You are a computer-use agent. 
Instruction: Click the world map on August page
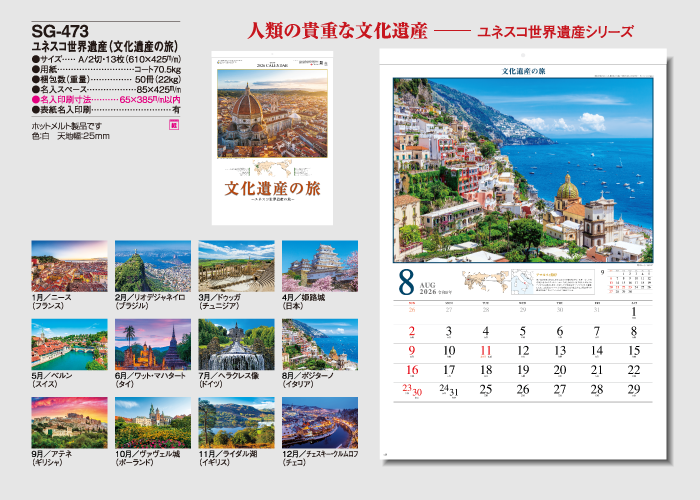tap(484, 280)
